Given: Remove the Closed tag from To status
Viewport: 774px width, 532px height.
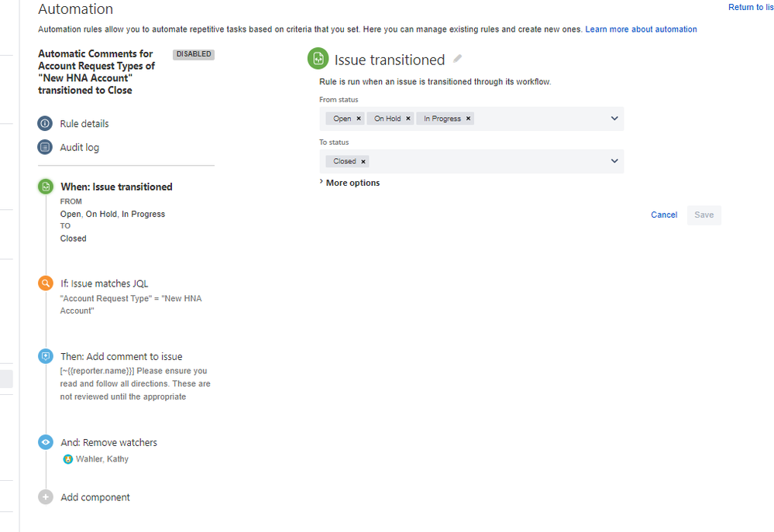Looking at the screenshot, I should tap(363, 161).
